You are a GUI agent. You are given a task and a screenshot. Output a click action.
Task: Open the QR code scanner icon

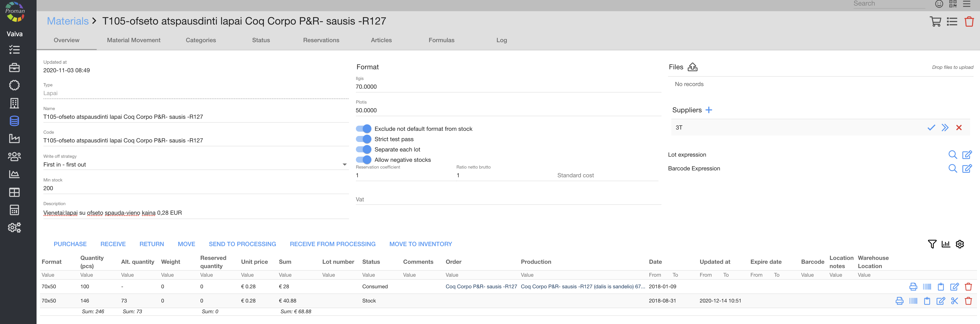click(x=953, y=4)
